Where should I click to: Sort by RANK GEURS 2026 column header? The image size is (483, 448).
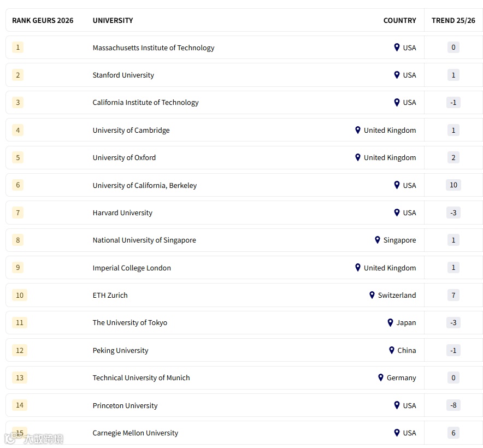pyautogui.click(x=43, y=20)
